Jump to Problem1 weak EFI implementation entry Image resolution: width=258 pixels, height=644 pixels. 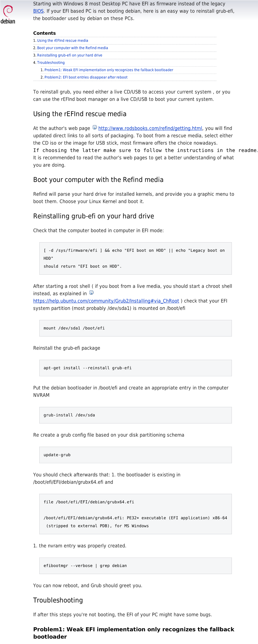click(109, 70)
